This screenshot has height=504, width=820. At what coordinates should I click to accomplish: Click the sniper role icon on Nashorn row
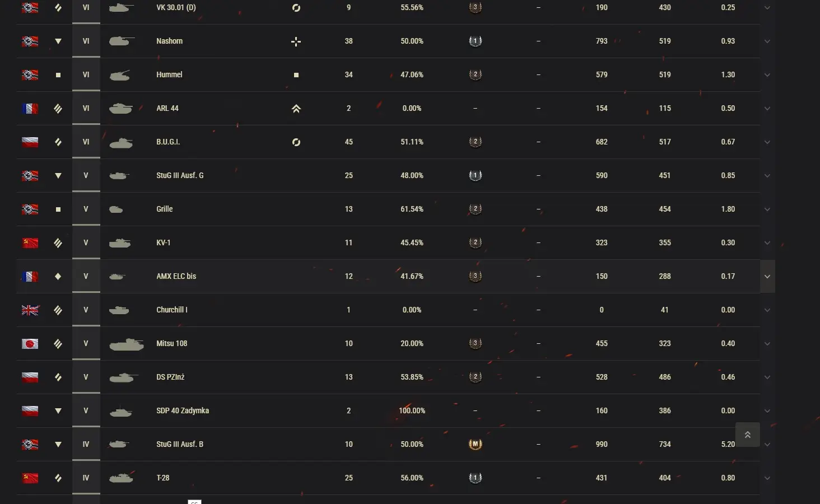296,41
